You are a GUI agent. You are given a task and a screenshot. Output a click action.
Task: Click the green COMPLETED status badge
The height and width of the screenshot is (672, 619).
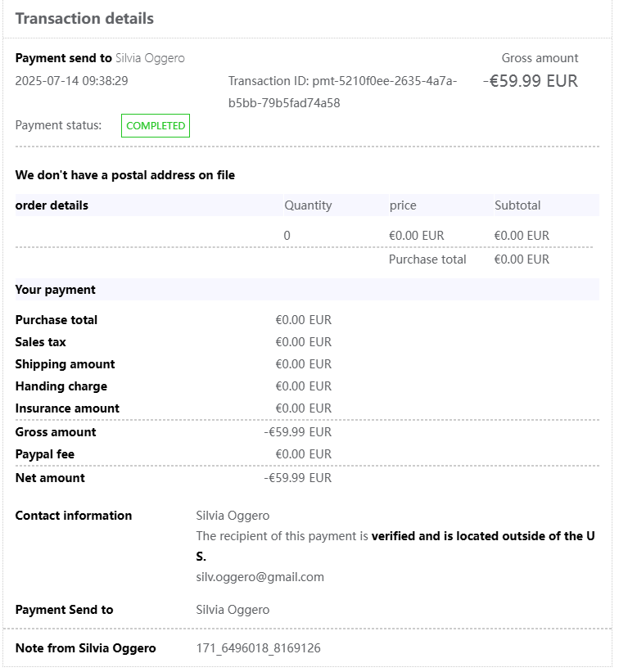[x=156, y=126]
